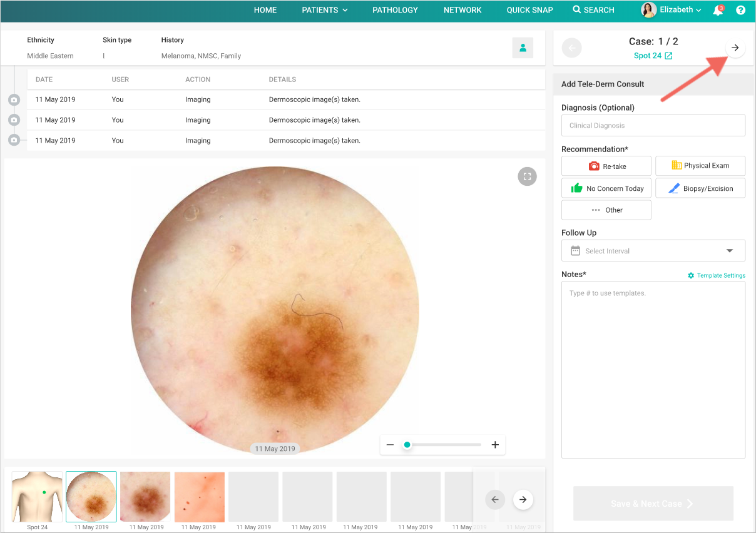Click the patient profile icon button

[523, 48]
